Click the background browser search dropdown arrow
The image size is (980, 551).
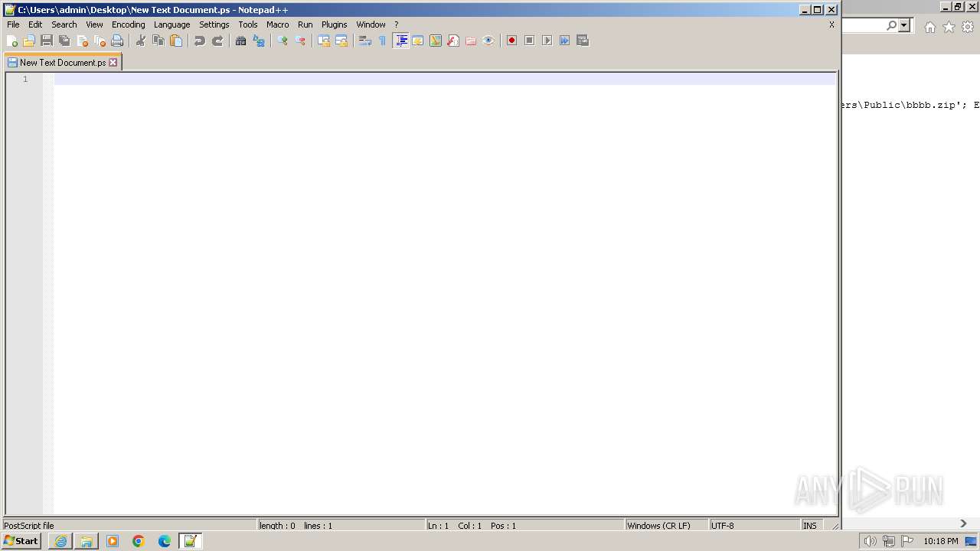[x=904, y=26]
